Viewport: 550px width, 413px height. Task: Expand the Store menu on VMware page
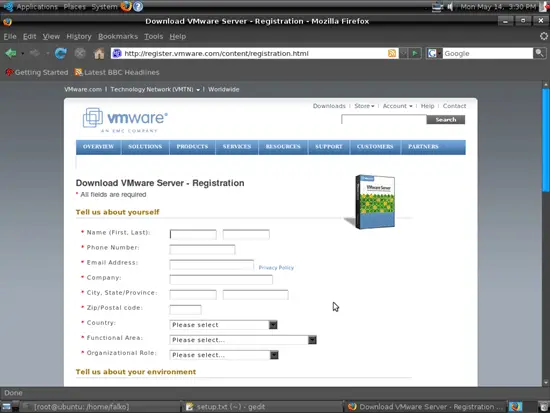pyautogui.click(x=364, y=106)
